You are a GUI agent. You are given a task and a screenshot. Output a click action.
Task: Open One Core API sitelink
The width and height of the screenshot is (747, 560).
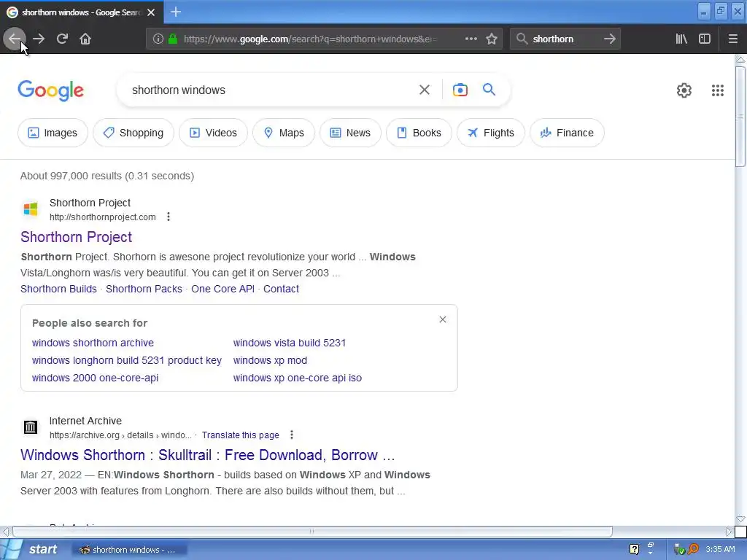[222, 289]
